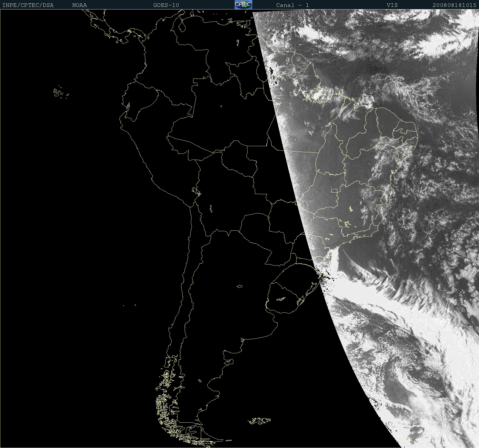Select the NOAA label in header

[x=79, y=5]
